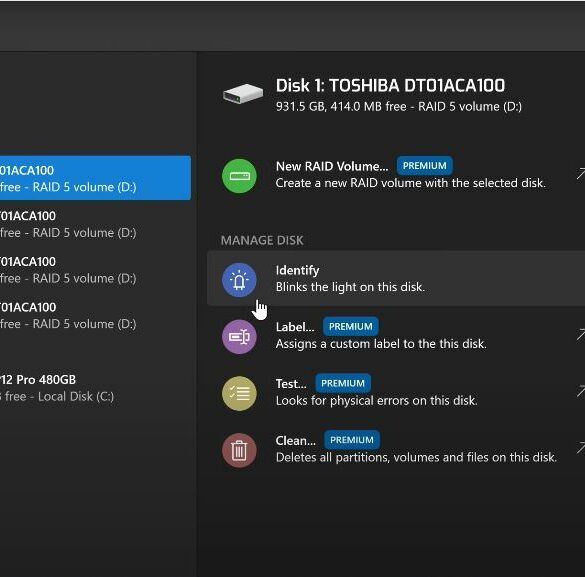
Task: Click 'Looks for physical errors on this disk.'
Action: pos(376,400)
